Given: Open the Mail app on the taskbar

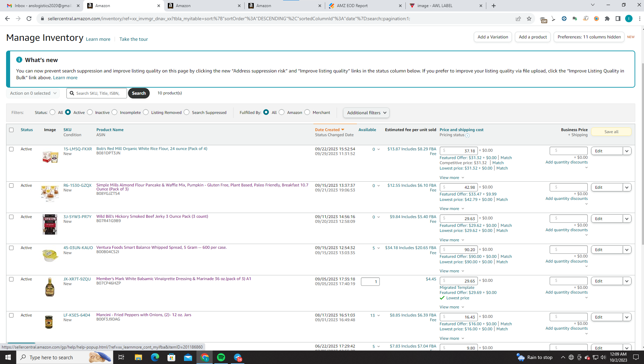Looking at the screenshot, I should point(188,357).
